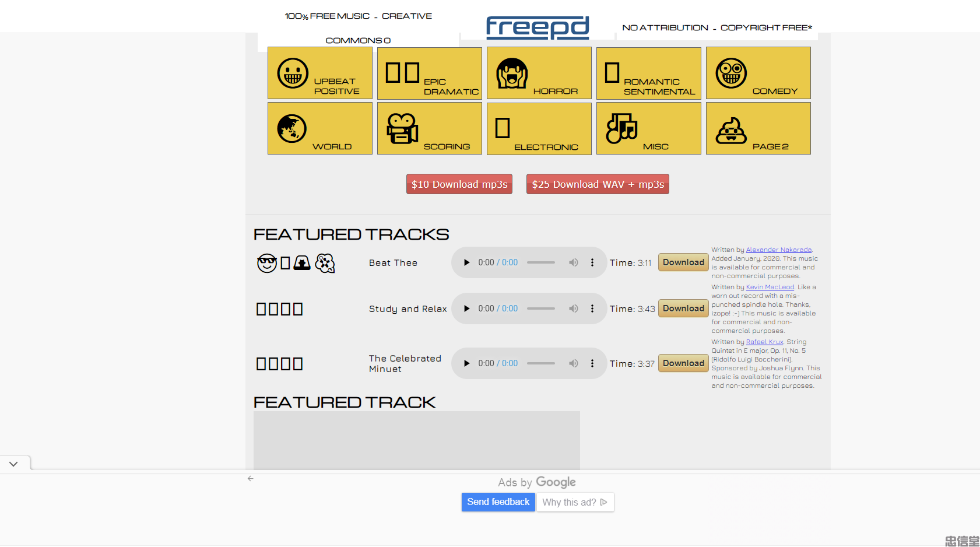
Task: Mute The Celebrated Minuet player
Action: (x=574, y=363)
